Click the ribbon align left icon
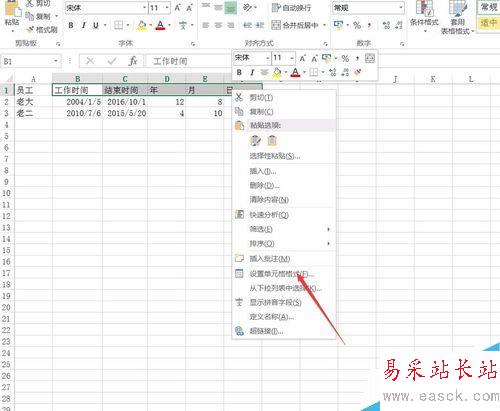The image size is (500, 411). click(206, 25)
